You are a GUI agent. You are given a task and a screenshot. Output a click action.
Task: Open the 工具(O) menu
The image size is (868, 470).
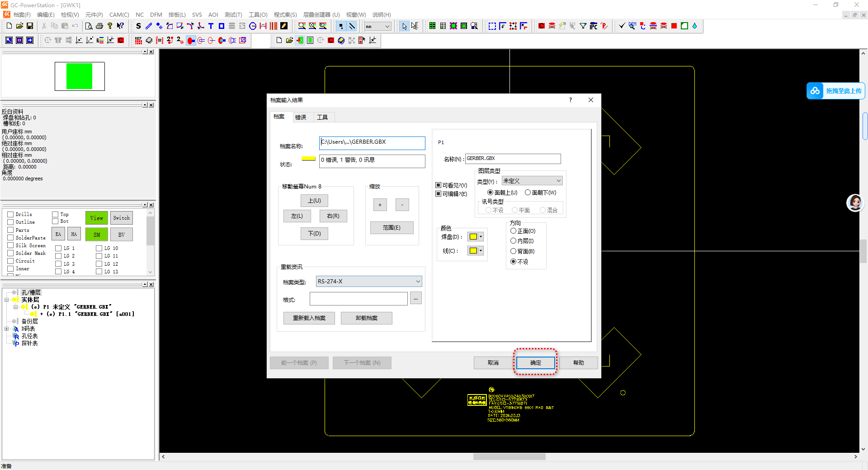(258, 15)
